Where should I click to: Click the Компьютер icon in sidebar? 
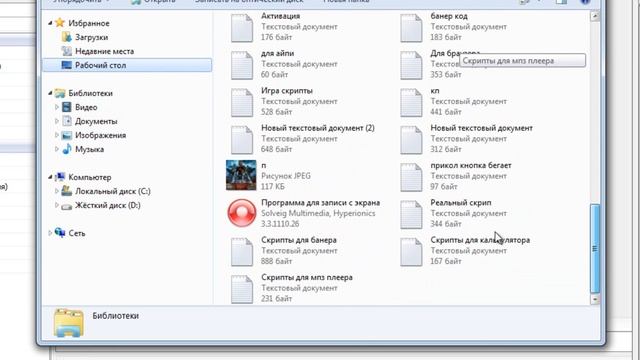tap(60, 177)
